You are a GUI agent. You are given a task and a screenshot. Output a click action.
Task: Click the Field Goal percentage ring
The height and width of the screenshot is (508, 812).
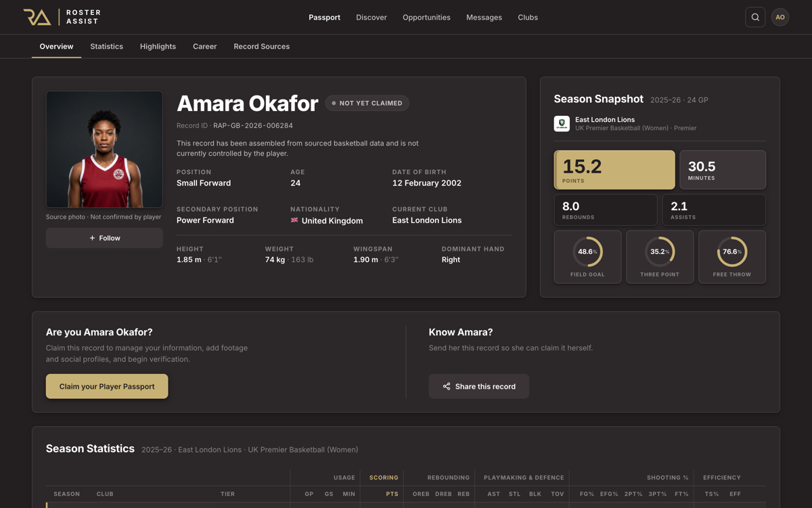click(x=587, y=251)
